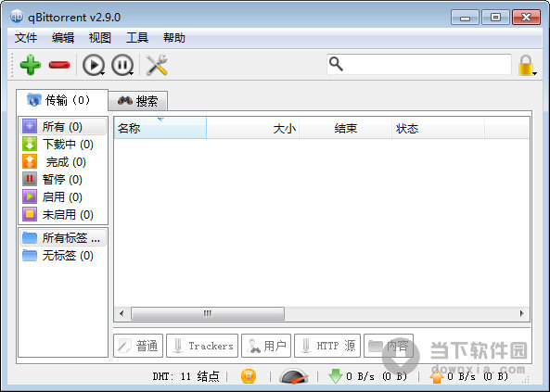
Task: Open the HTTP 源 tab
Action: coord(327,346)
